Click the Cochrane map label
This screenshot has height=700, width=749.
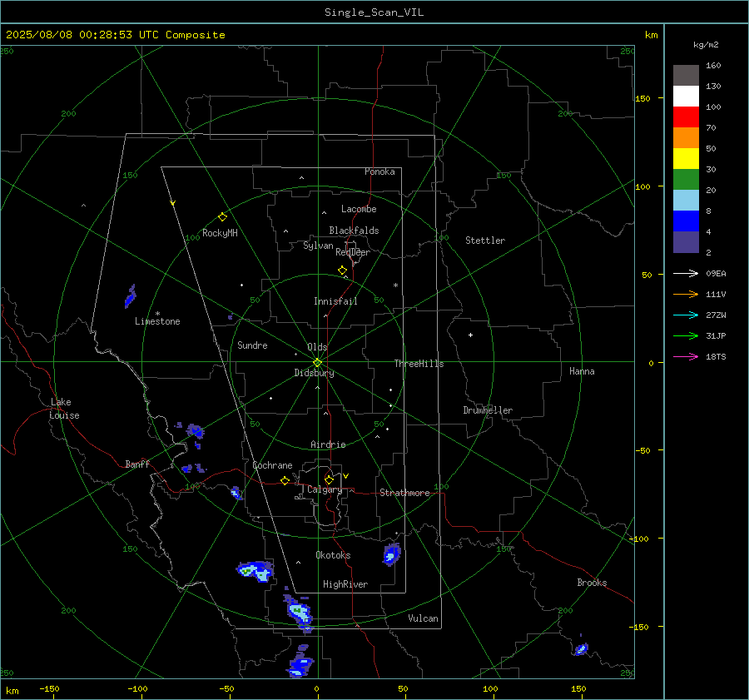click(x=272, y=465)
